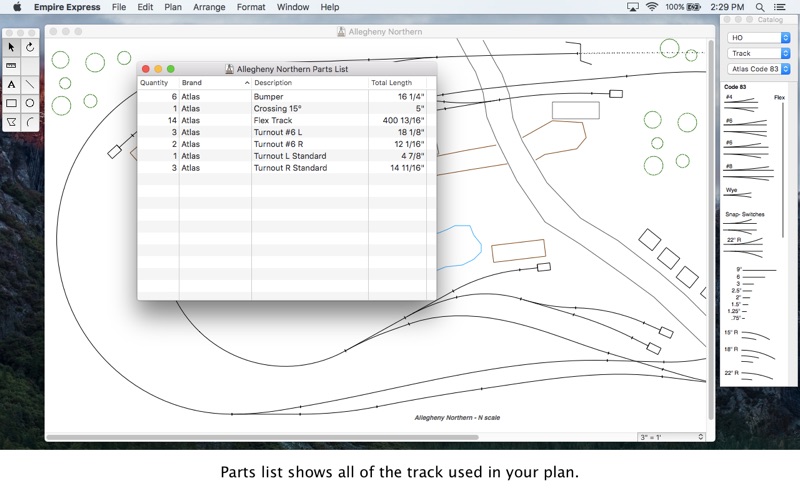Choose the ruler measurement tool
This screenshot has width=800, height=500.
[x=11, y=66]
